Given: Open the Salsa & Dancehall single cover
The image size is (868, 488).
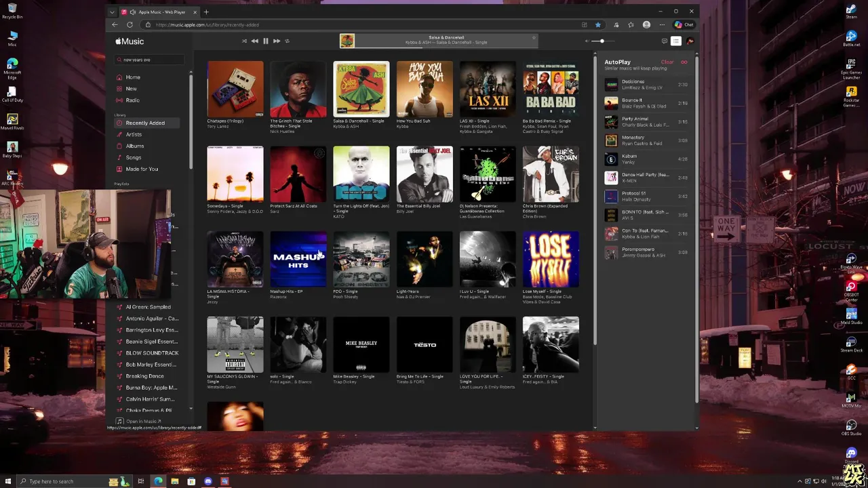Looking at the screenshot, I should coord(361,89).
